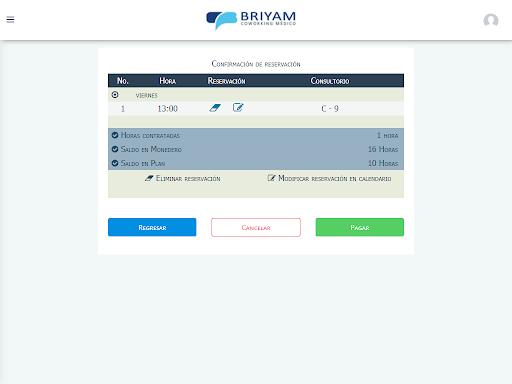
Task: Select the '10 Horas' plan balance value
Action: [x=383, y=163]
